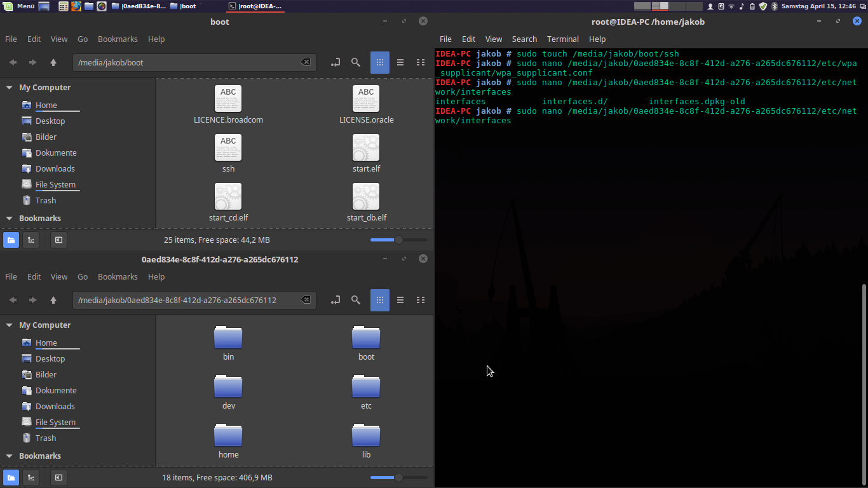Screen dimensions: 868x488
Task: Open Firefox from the taskbar
Action: 76,7
